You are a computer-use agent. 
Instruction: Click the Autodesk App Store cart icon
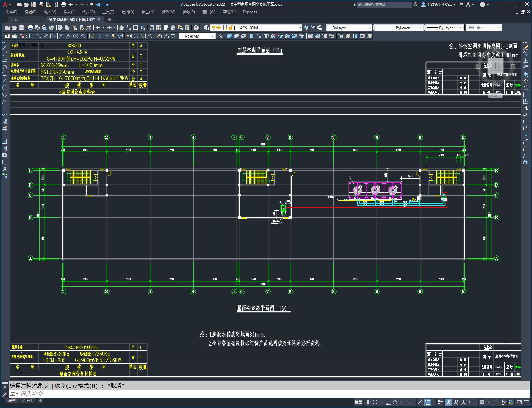(461, 4)
